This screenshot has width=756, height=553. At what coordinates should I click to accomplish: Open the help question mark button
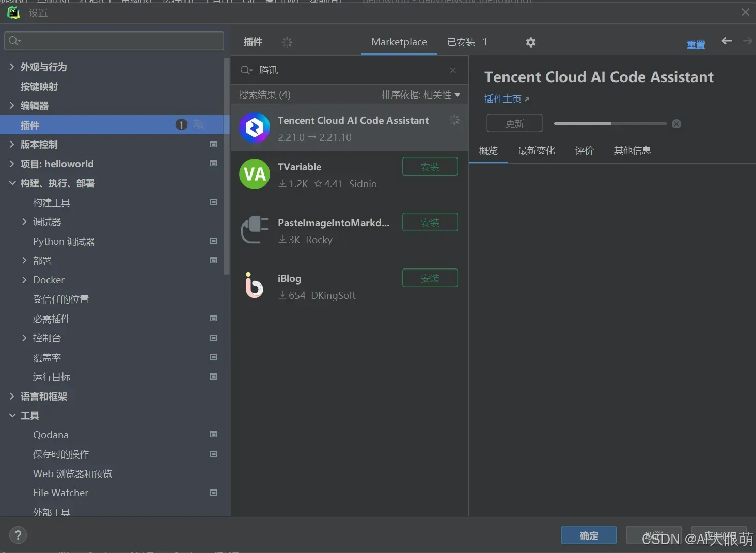click(x=18, y=535)
